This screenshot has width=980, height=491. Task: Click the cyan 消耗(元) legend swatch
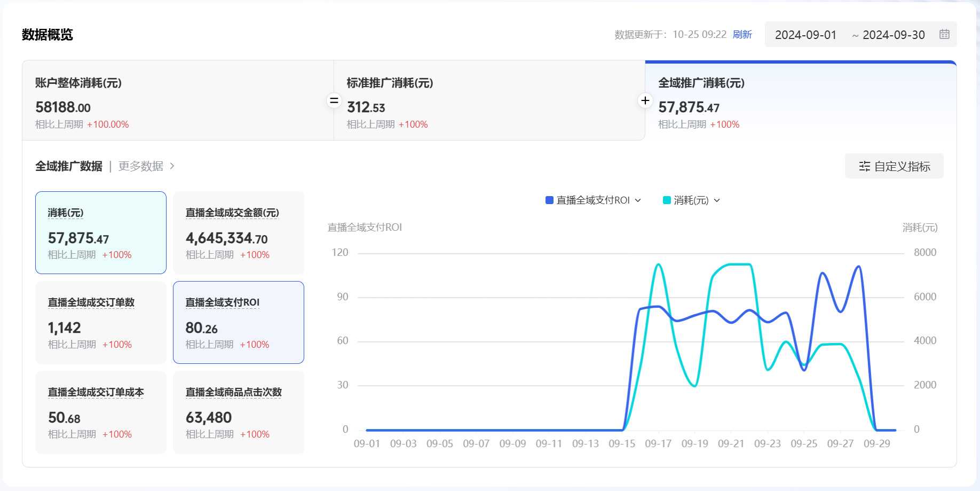[667, 200]
